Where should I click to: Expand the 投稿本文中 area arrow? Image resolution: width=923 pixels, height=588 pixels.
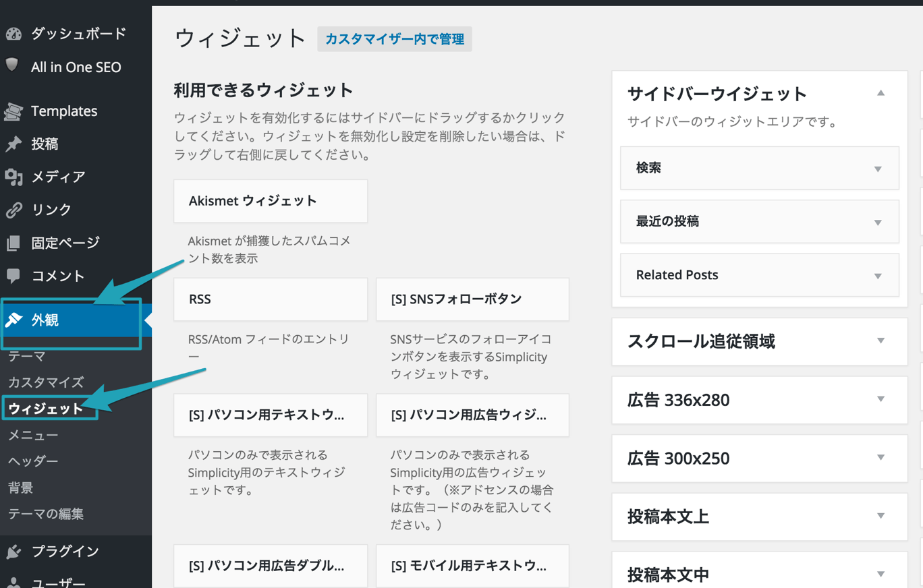coord(880,574)
